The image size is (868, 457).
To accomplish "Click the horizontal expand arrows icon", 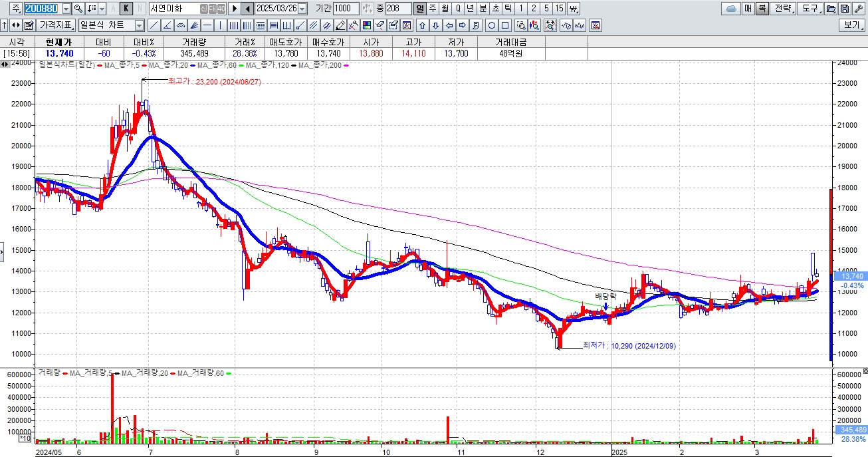I will (x=15, y=25).
